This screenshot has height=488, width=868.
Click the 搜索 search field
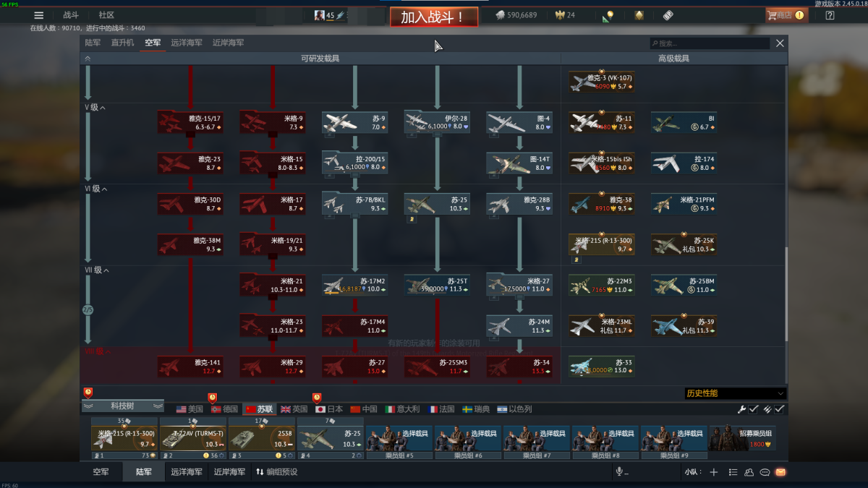(x=710, y=43)
